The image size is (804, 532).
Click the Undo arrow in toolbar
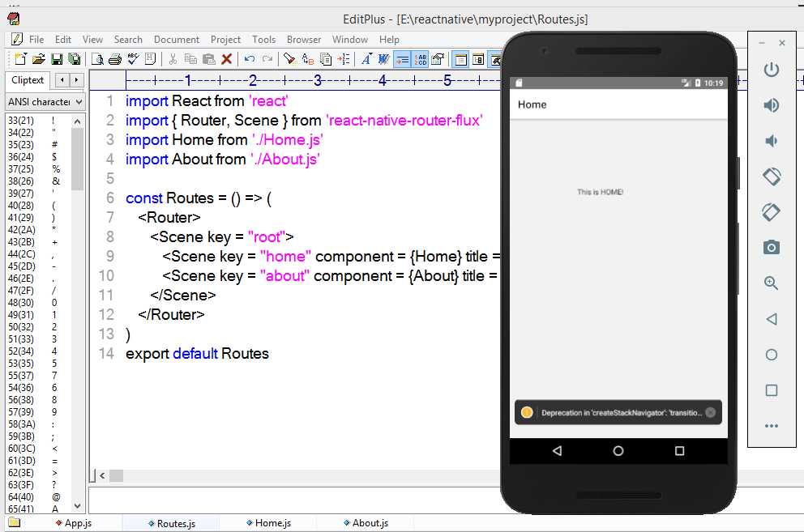pyautogui.click(x=249, y=59)
